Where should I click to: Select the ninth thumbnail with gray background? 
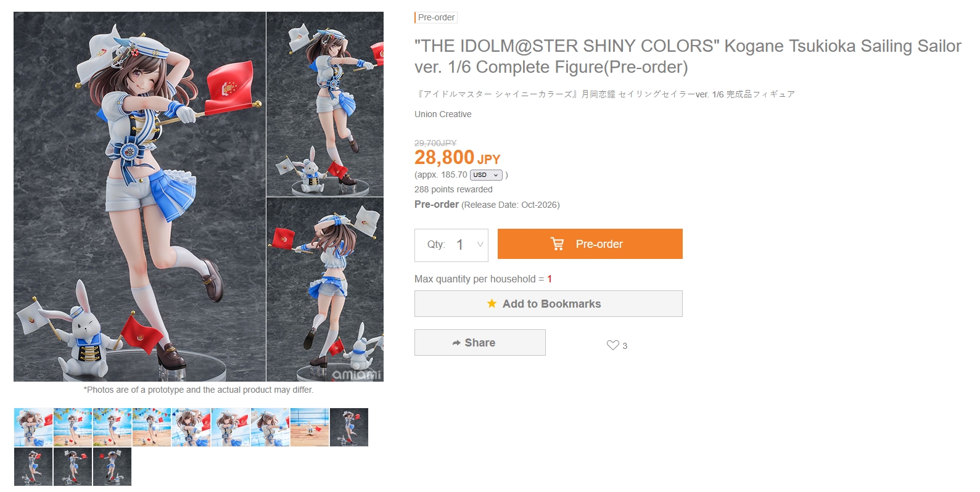pos(349,427)
